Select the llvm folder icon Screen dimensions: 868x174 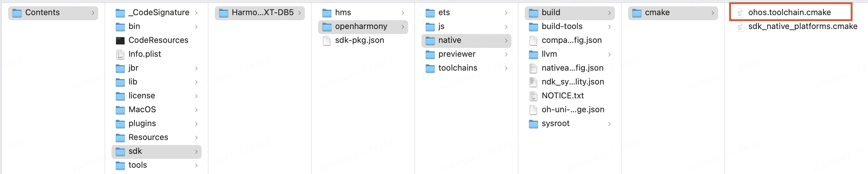coord(534,54)
